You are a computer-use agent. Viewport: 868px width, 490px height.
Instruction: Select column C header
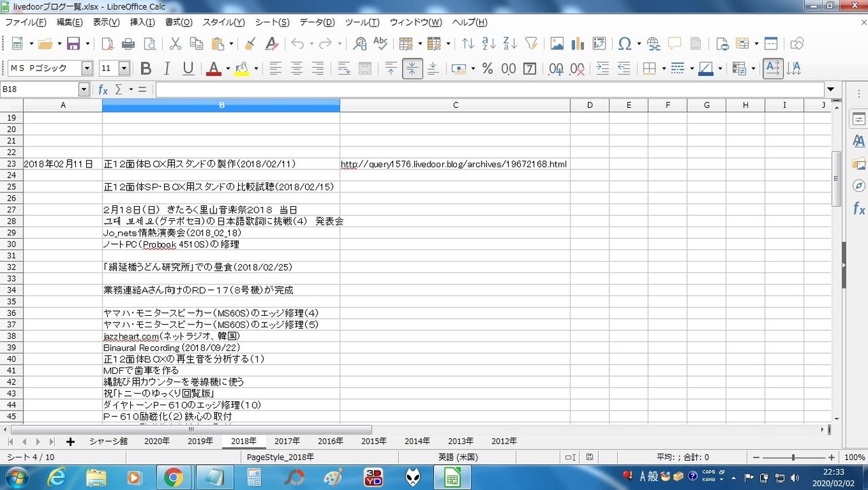point(455,105)
